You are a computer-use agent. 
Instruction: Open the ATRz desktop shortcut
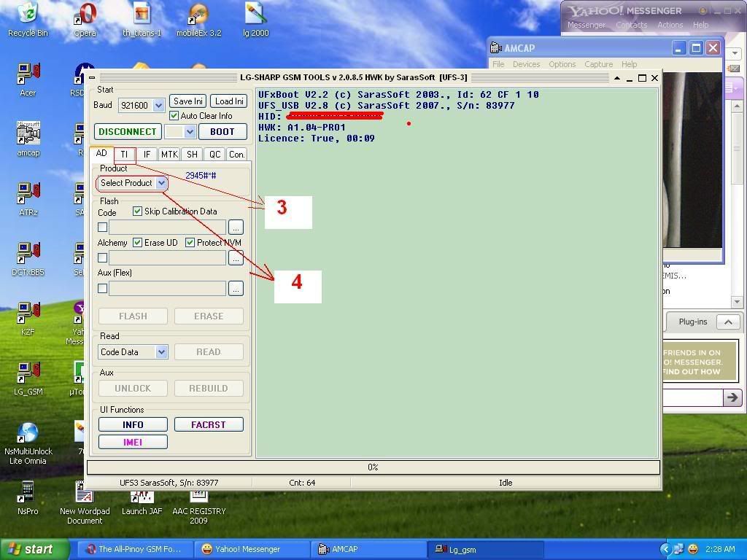(28, 199)
